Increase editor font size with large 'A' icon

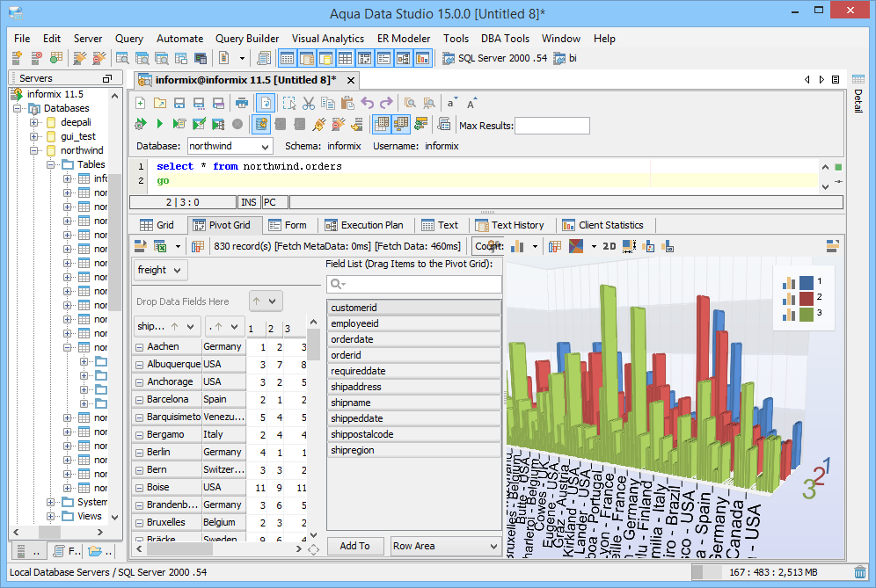(x=471, y=104)
